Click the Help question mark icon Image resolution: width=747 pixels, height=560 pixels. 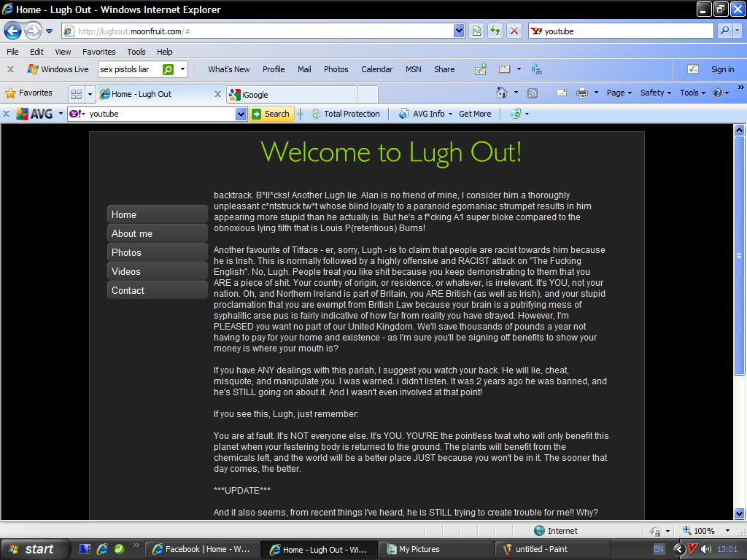pyautogui.click(x=717, y=93)
